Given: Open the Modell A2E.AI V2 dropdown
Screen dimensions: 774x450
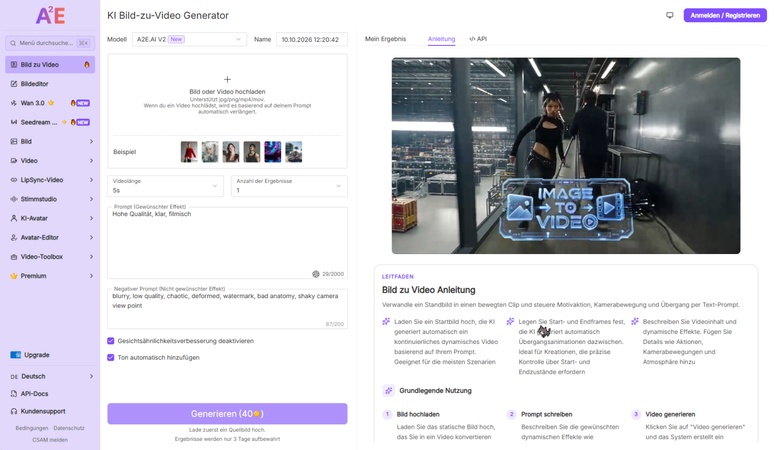Looking at the screenshot, I should click(x=189, y=39).
